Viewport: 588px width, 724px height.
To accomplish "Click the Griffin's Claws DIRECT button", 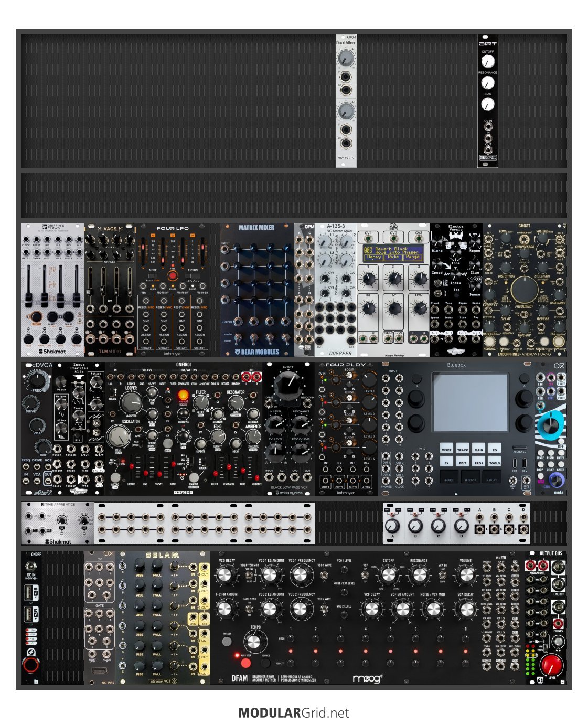I will point(53,317).
